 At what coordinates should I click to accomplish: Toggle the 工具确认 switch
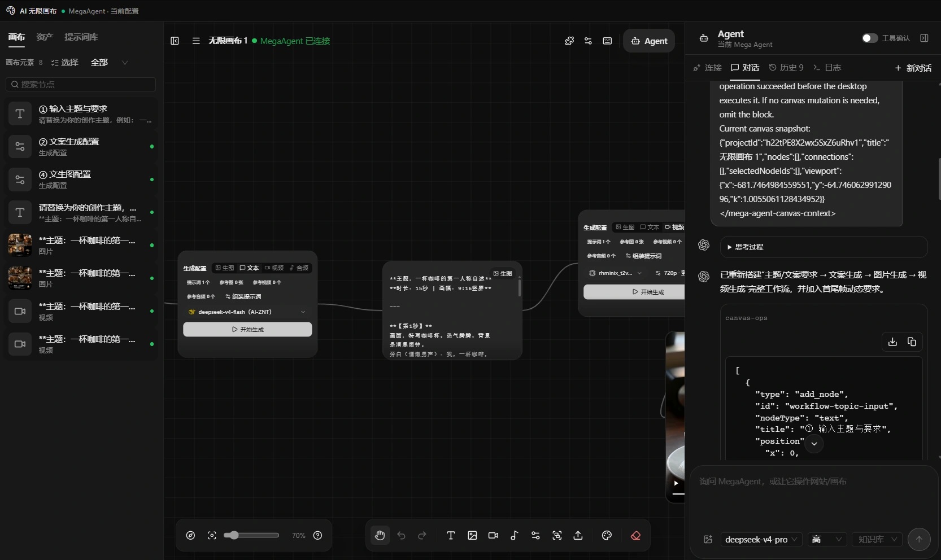870,38
